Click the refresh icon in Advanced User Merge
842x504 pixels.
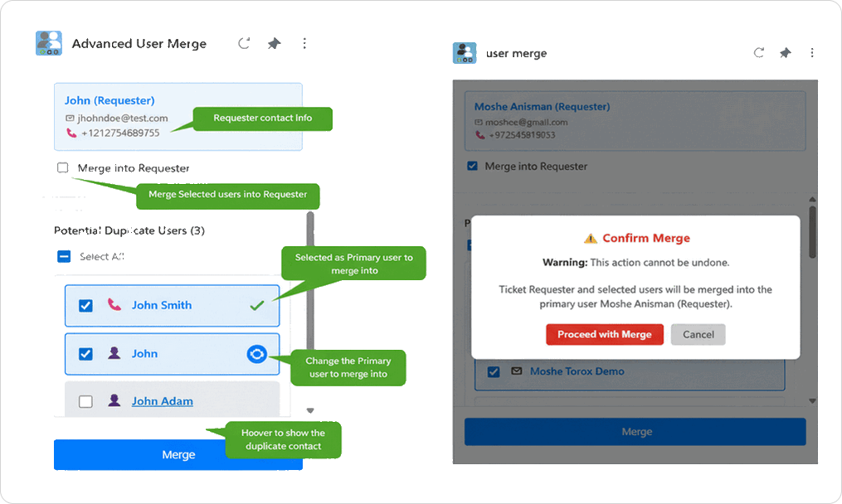(x=244, y=43)
